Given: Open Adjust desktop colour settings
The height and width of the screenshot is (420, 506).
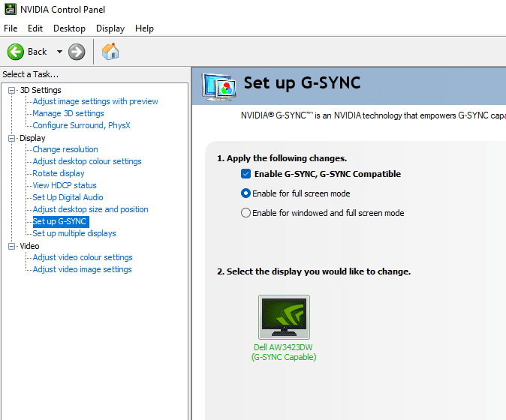Looking at the screenshot, I should coord(87,161).
